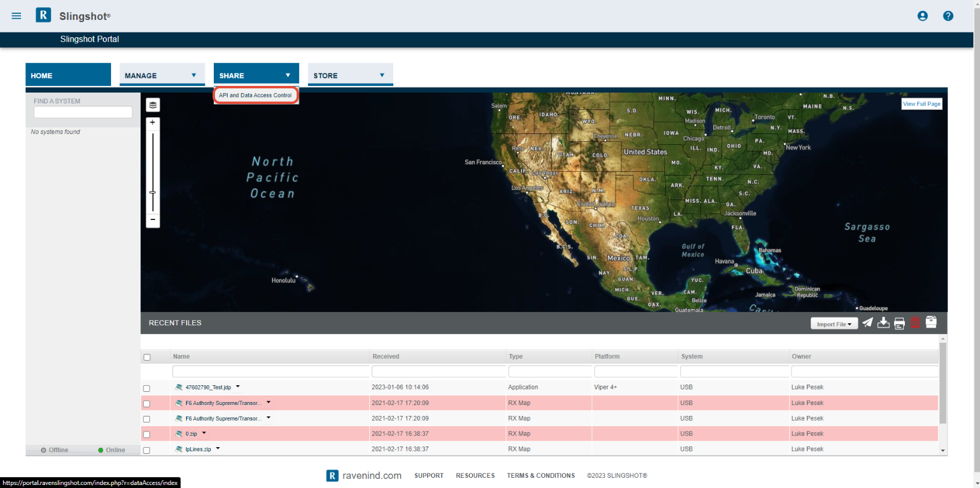980x488 pixels.
Task: Click the file icon beside IpLines.zip
Action: point(179,450)
